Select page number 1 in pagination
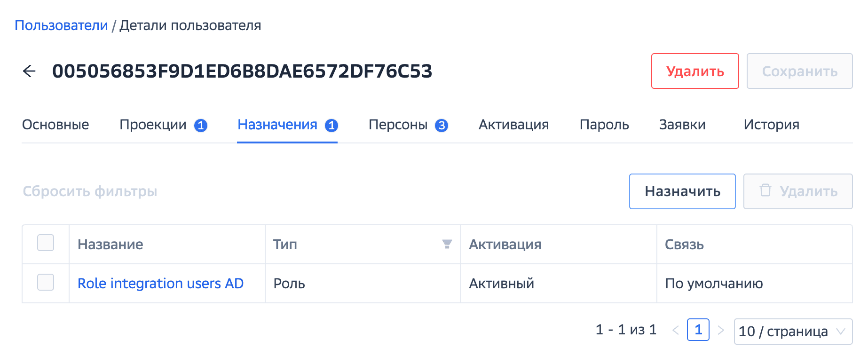 click(x=698, y=330)
